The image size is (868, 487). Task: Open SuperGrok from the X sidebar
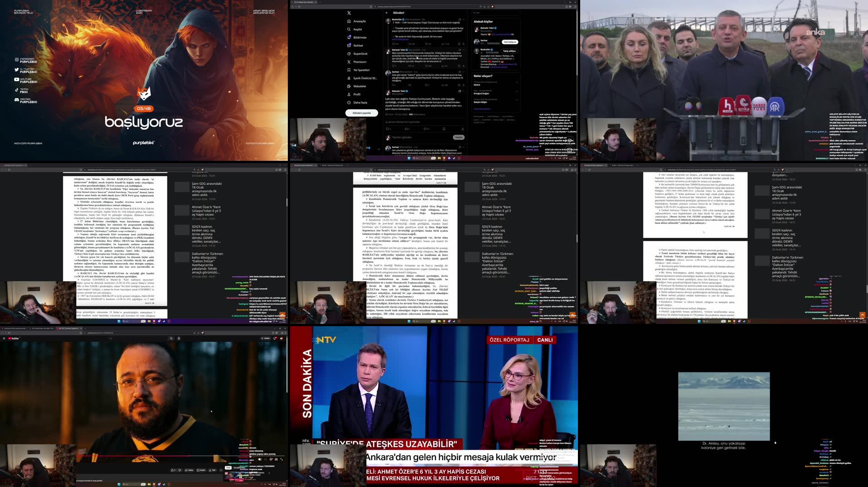coord(349,54)
